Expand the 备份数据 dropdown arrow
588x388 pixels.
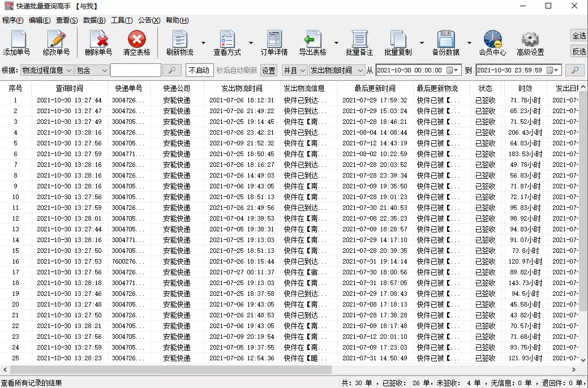pyautogui.click(x=469, y=43)
